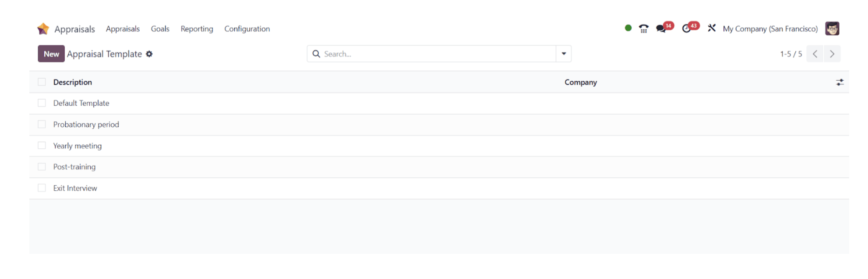Open the Reporting menu
The image size is (868, 279).
click(x=197, y=29)
